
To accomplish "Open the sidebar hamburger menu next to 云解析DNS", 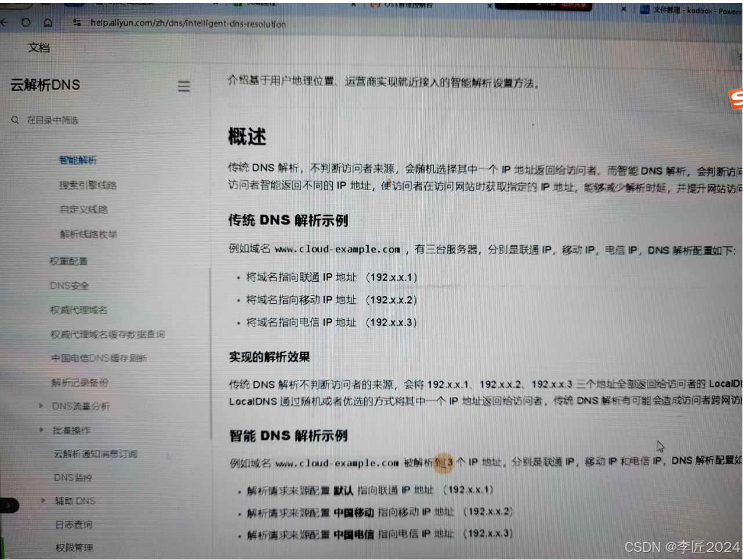I will tap(184, 86).
